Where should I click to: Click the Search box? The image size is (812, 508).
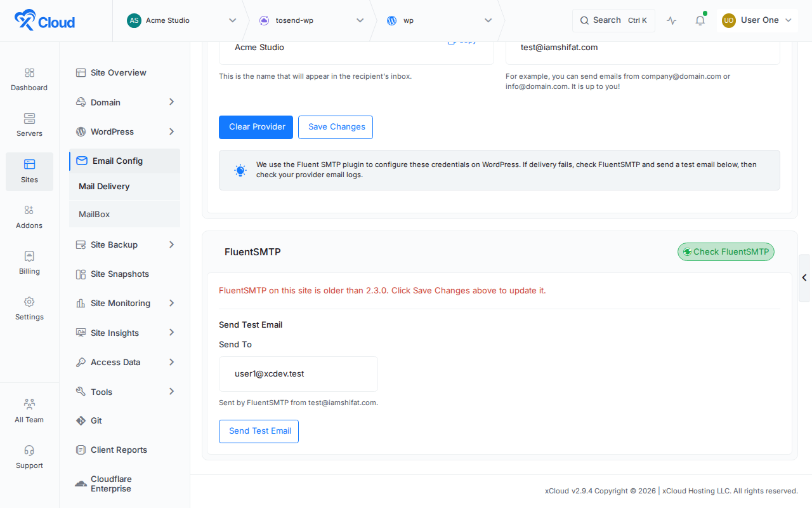tap(613, 20)
